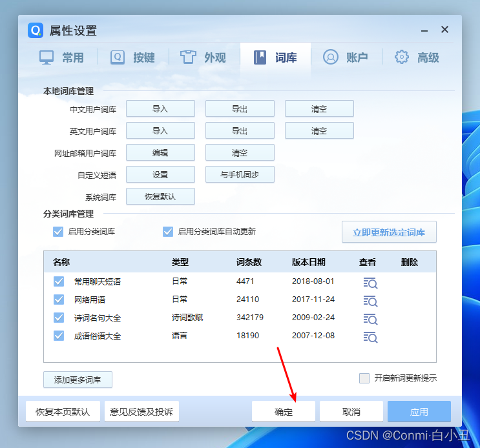Clear 网址邮箱用户词库 with 清空

pos(240,152)
